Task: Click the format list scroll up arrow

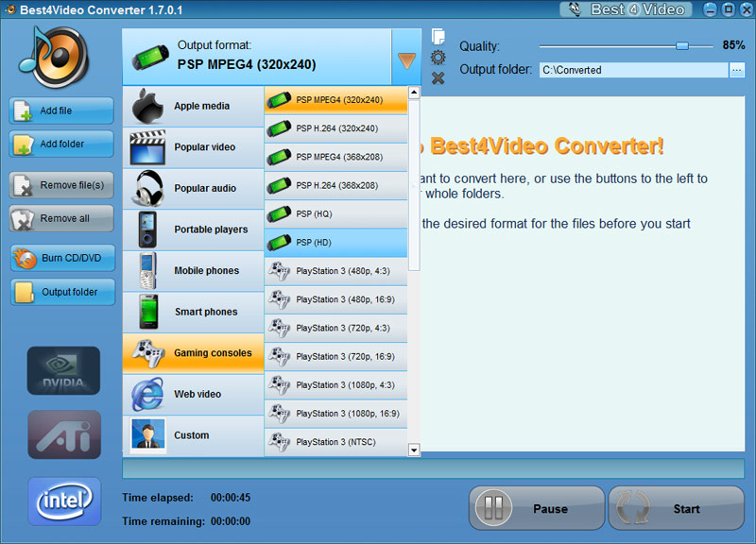Action: (x=414, y=92)
